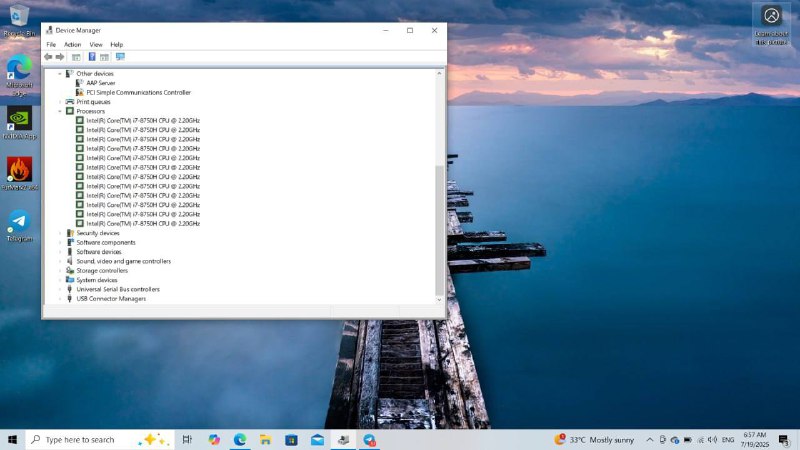Screen dimensions: 800x450
Task: Collapse the Other devices category
Action: pyautogui.click(x=60, y=73)
